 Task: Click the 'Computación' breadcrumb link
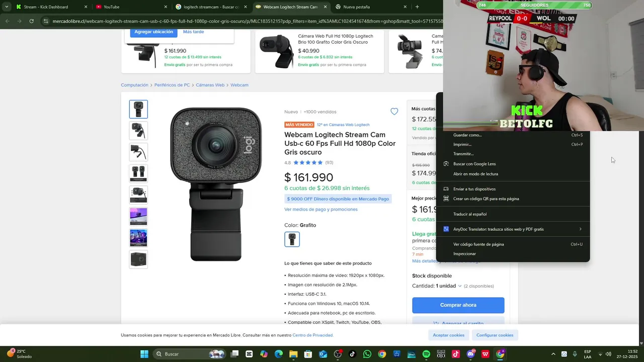[x=134, y=85]
